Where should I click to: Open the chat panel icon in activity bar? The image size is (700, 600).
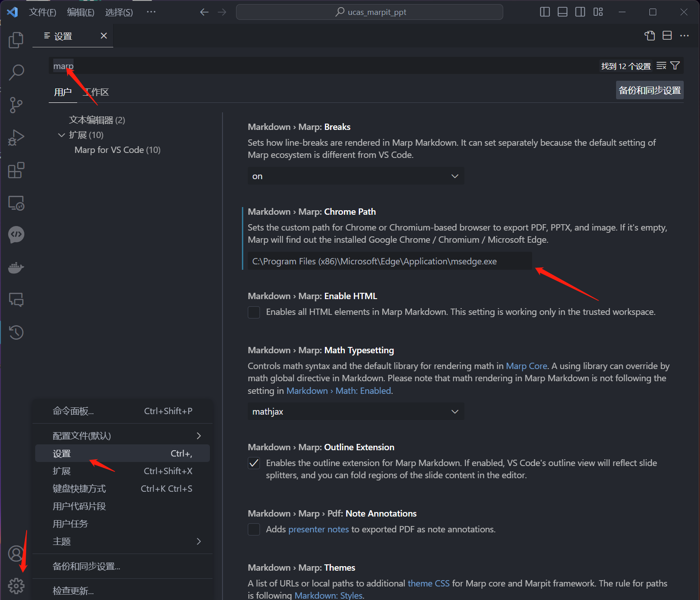coord(16,300)
